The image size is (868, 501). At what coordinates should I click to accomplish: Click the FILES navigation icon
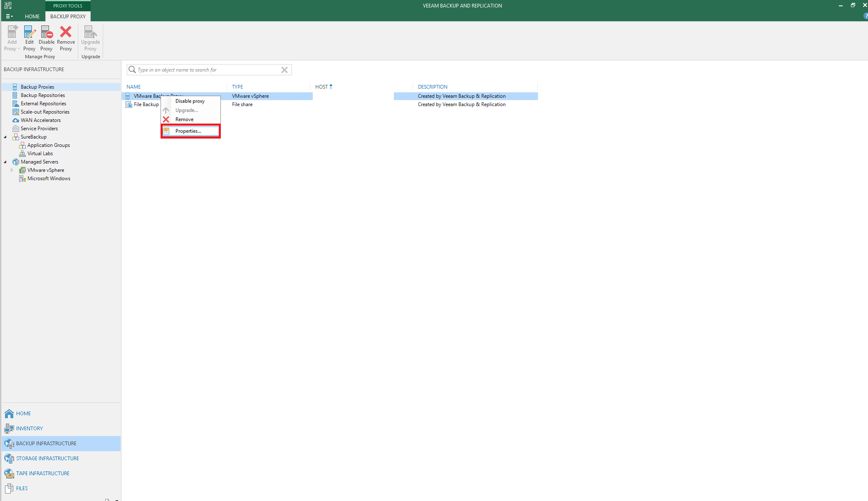point(9,489)
